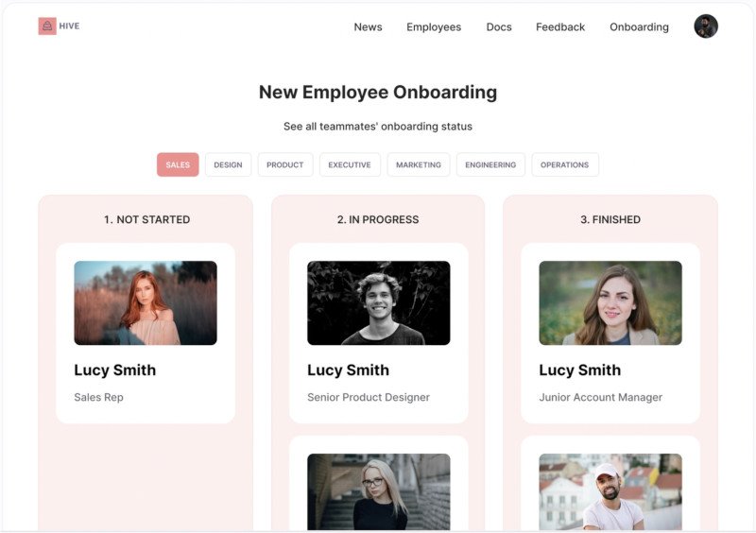The width and height of the screenshot is (756, 533).
Task: Open the Feedback page
Action: (560, 27)
